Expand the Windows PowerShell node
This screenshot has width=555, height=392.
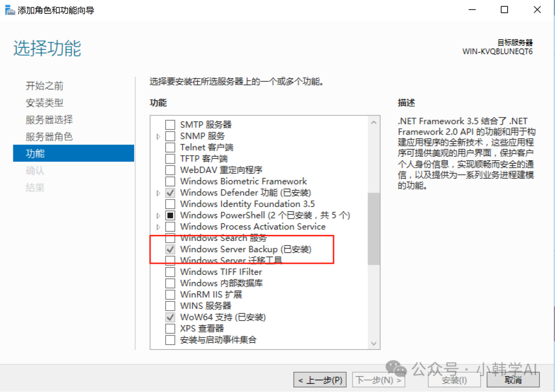click(x=158, y=215)
